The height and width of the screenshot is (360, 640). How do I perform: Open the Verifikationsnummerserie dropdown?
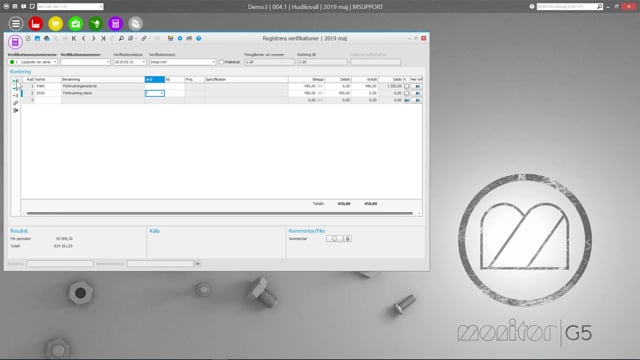point(55,62)
